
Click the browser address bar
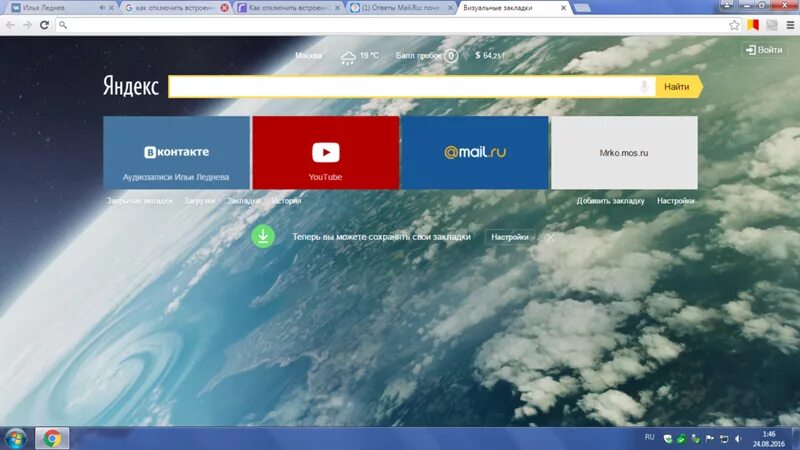pos(398,24)
